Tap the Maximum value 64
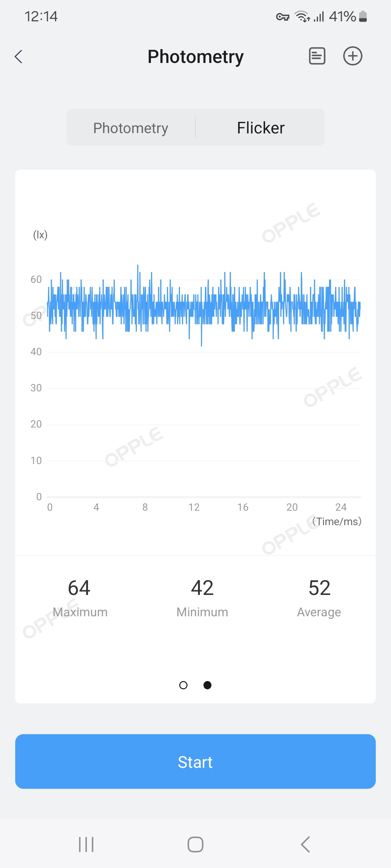The image size is (391, 868). 79,588
